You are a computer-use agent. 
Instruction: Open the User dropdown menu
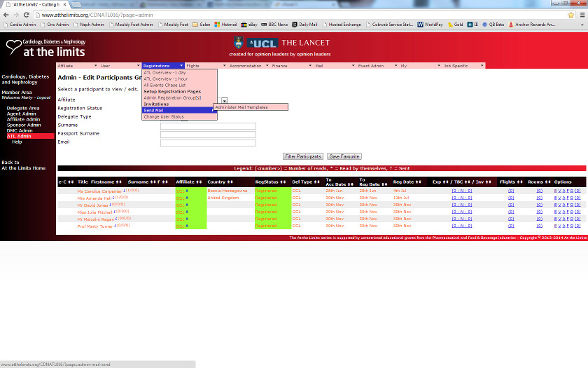coord(120,66)
